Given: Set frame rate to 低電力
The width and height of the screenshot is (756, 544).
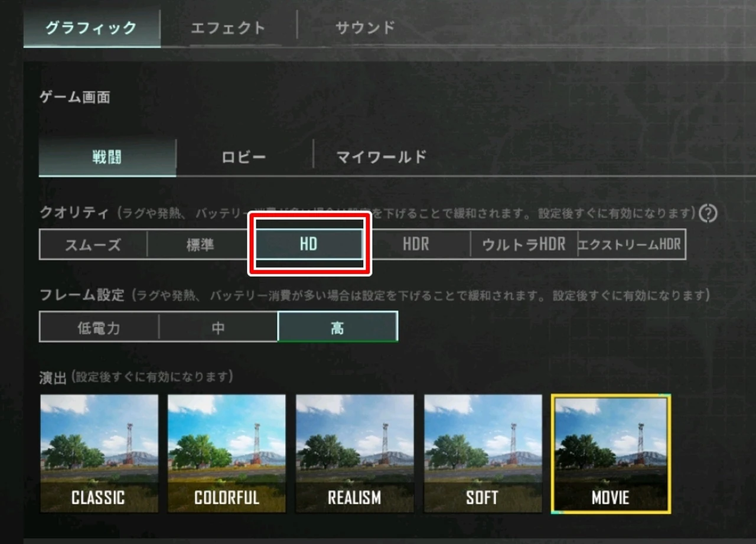Looking at the screenshot, I should 99,327.
